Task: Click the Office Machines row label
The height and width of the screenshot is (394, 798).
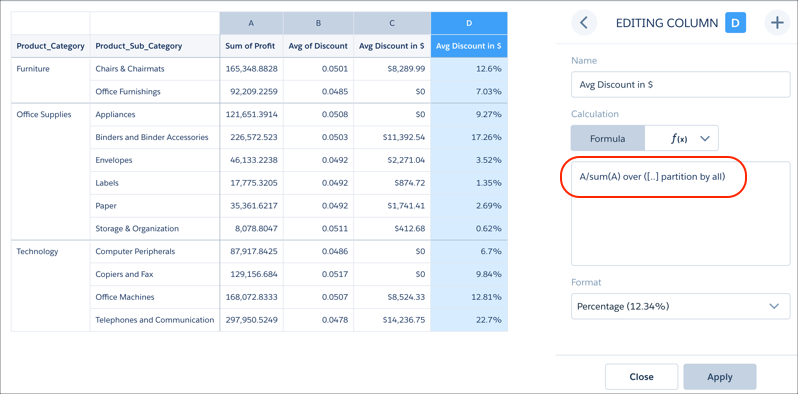Action: [x=125, y=297]
